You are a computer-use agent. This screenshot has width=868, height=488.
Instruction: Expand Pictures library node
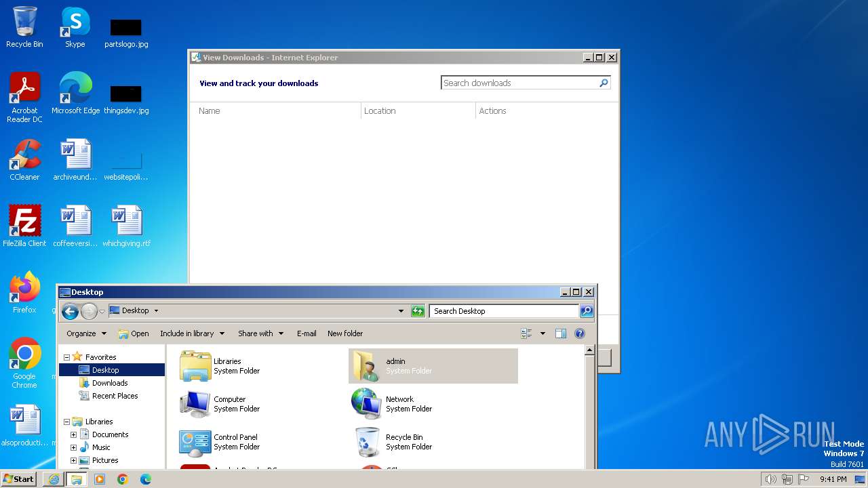click(x=74, y=460)
